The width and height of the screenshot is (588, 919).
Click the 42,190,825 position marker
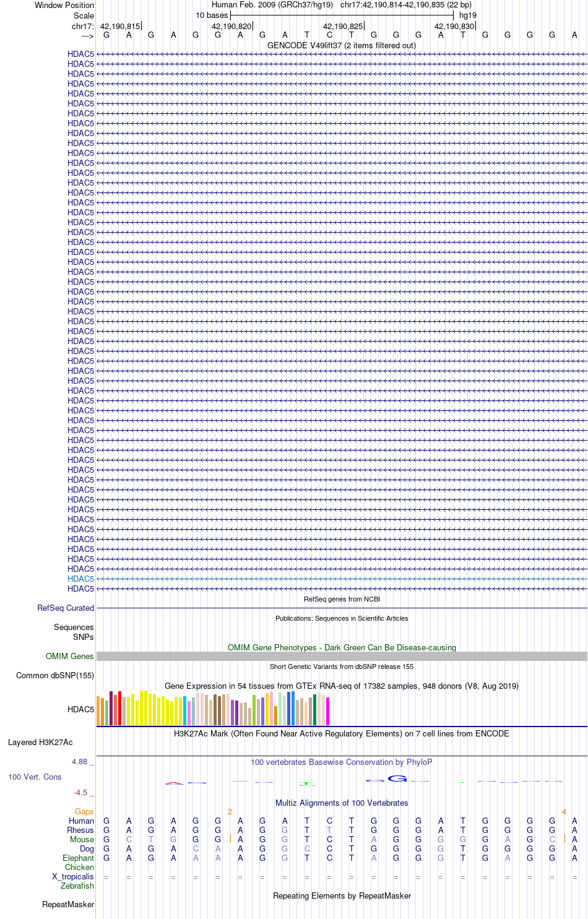[343, 26]
